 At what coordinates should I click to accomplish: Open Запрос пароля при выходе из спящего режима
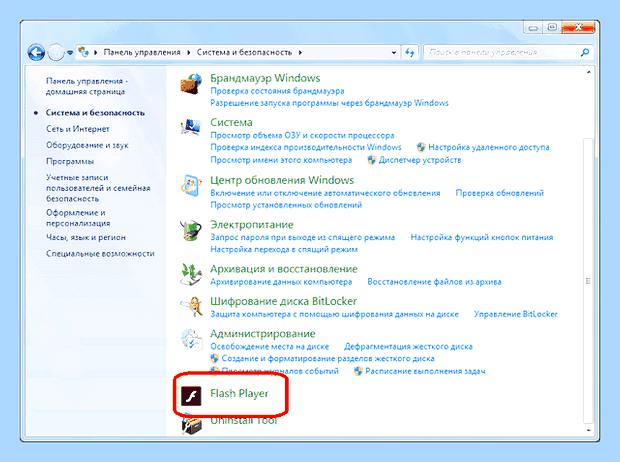[302, 237]
